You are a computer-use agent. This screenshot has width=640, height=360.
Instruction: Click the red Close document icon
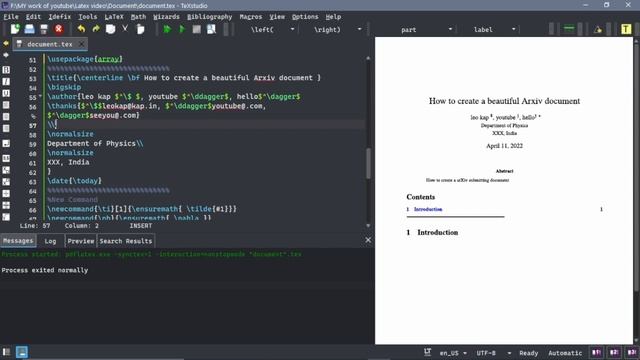click(59, 29)
